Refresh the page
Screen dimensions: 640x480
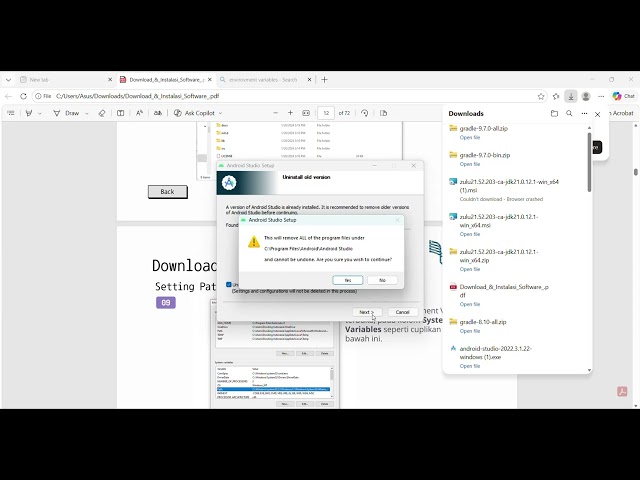pyautogui.click(x=23, y=96)
